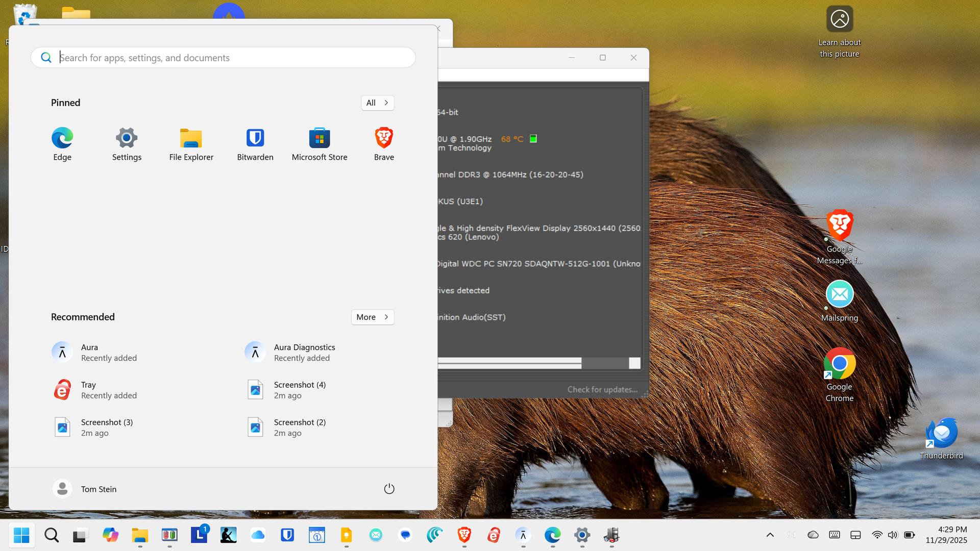Open Microsoft Store pinned app
The width and height of the screenshot is (980, 551).
click(320, 144)
